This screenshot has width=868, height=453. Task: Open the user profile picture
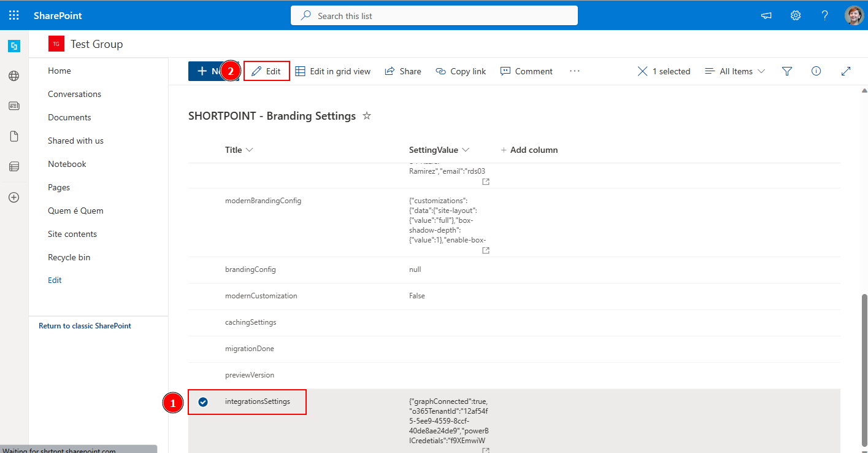854,15
